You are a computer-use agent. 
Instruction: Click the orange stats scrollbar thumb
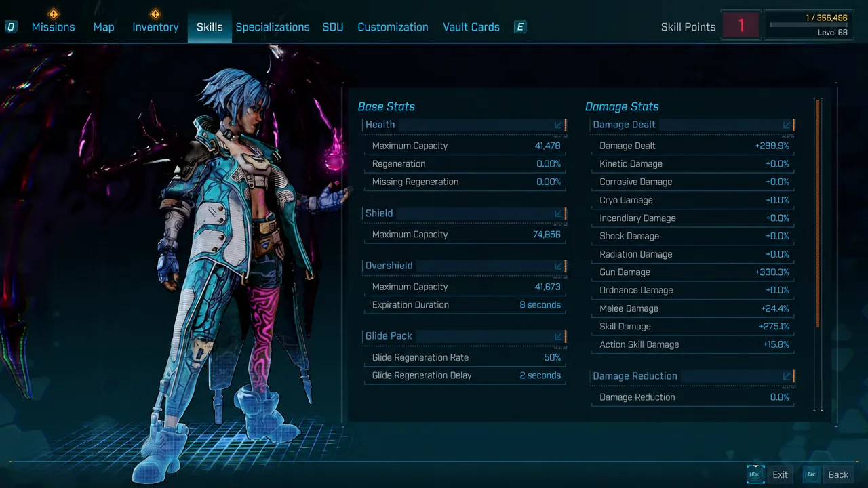tap(818, 214)
